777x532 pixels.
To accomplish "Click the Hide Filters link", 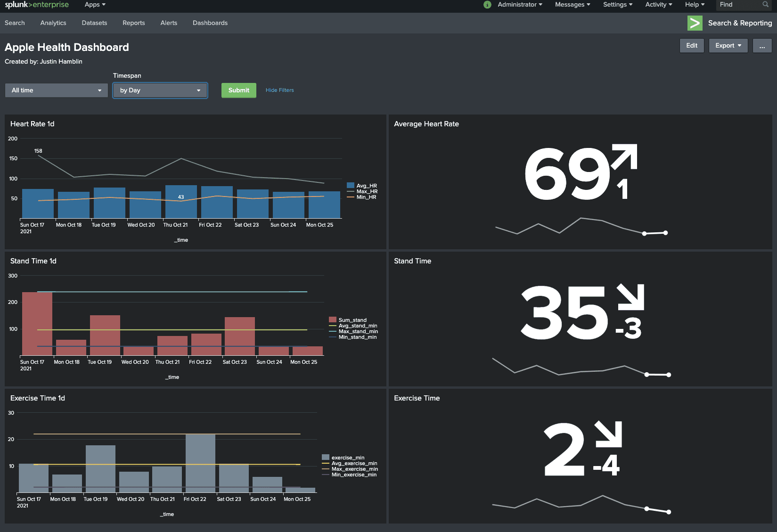I will click(x=279, y=90).
